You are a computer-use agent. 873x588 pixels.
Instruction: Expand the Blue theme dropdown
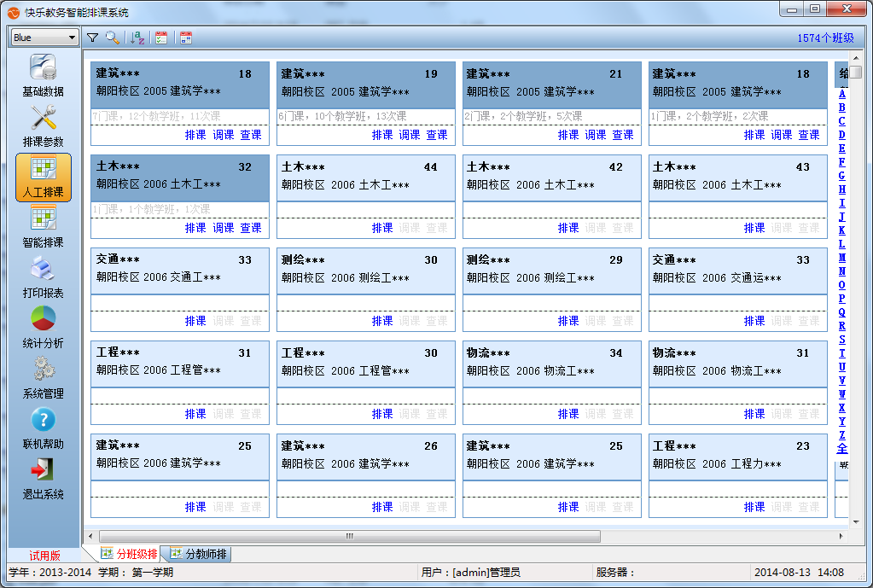tap(71, 38)
